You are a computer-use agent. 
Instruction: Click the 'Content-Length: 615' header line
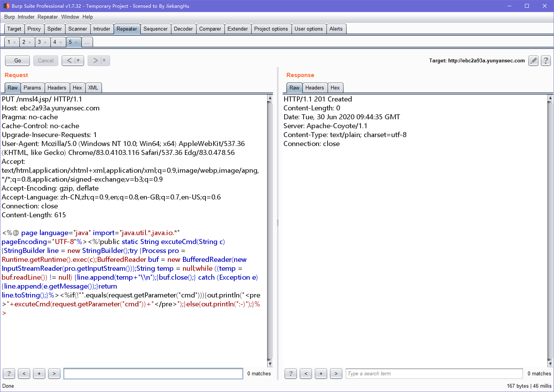[x=34, y=215]
